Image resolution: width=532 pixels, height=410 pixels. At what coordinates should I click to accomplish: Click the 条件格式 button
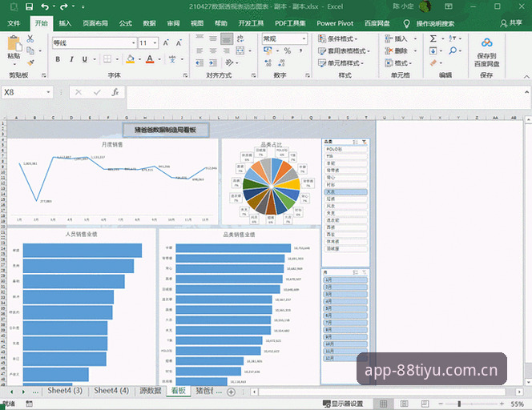click(337, 38)
